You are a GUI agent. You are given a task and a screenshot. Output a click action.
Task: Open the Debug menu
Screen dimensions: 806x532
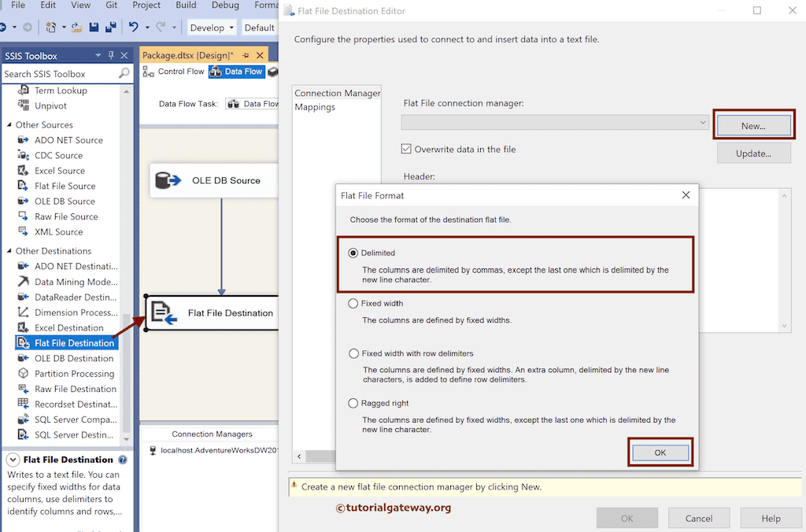click(224, 6)
